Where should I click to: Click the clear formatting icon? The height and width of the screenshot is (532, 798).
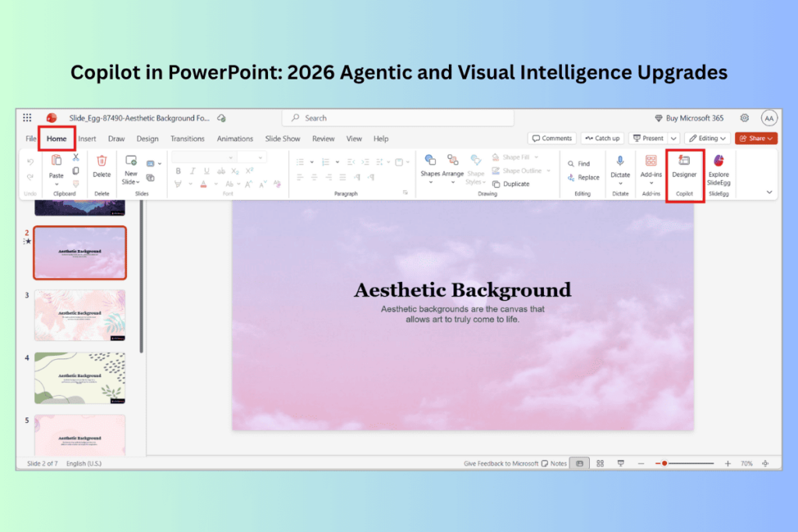coord(277,184)
